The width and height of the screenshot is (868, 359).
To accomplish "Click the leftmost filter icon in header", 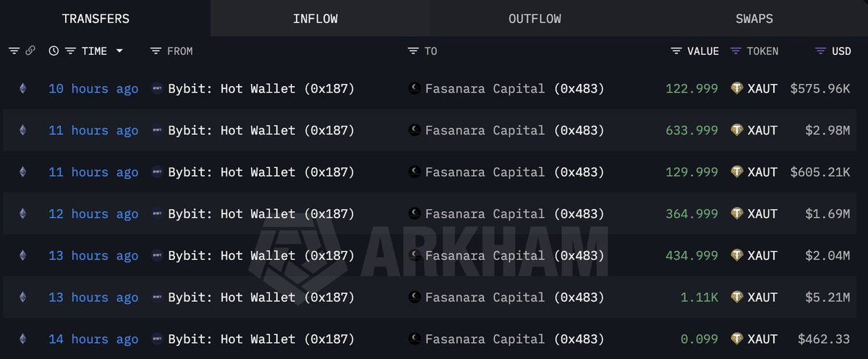I will tap(14, 51).
